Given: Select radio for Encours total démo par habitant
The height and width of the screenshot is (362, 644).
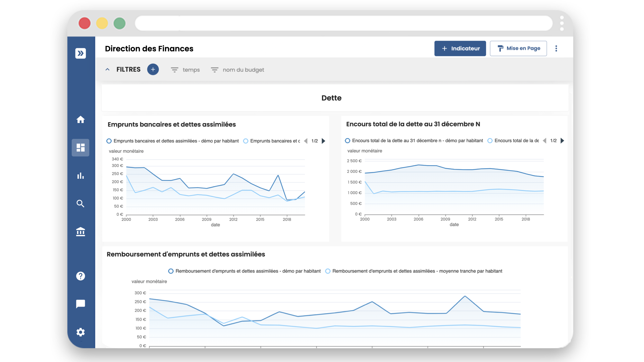Looking at the screenshot, I should pyautogui.click(x=347, y=141).
